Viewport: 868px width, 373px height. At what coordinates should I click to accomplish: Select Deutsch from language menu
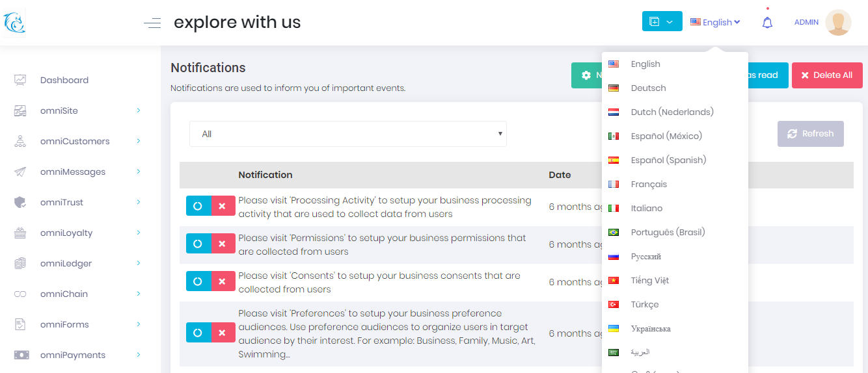tap(648, 88)
